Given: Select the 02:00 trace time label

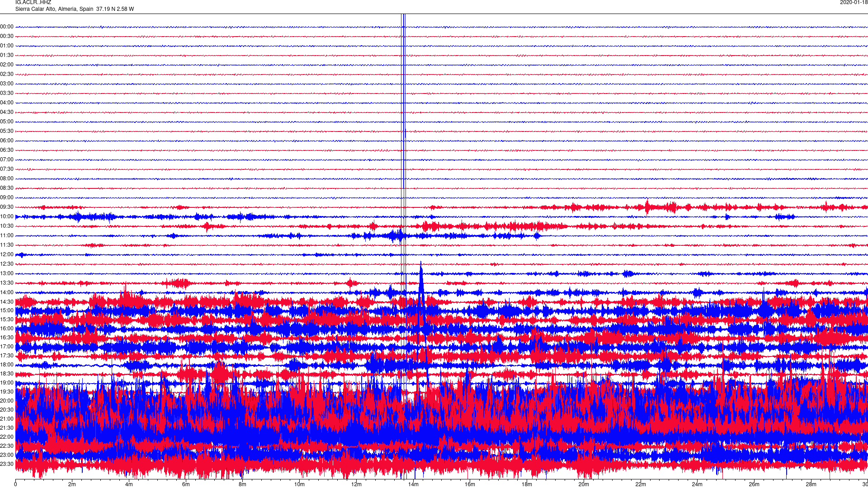Looking at the screenshot, I should click(7, 65).
